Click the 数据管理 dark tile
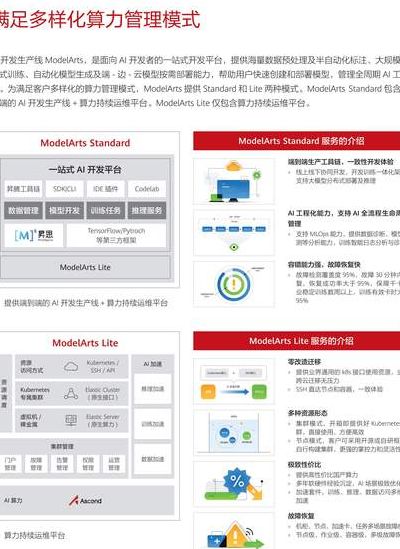 (x=23, y=210)
